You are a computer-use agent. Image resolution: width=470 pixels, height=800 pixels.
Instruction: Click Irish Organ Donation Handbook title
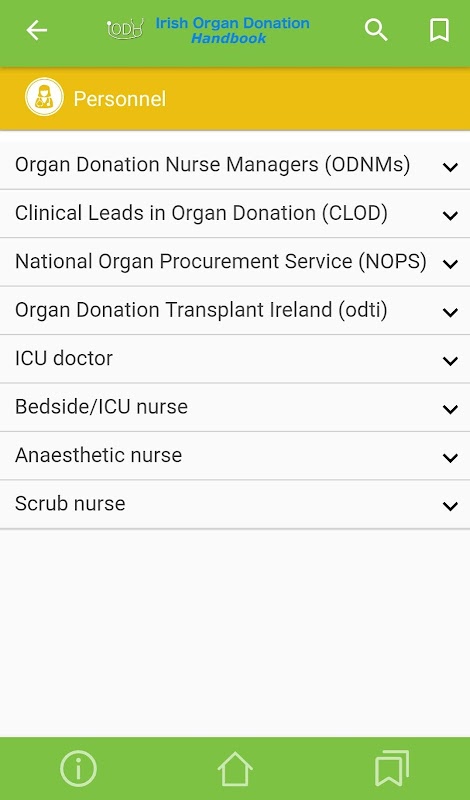232,30
